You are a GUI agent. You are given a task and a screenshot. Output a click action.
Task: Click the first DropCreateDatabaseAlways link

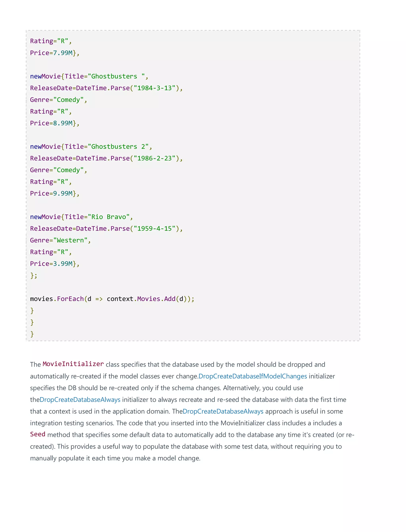pyautogui.click(x=80, y=400)
